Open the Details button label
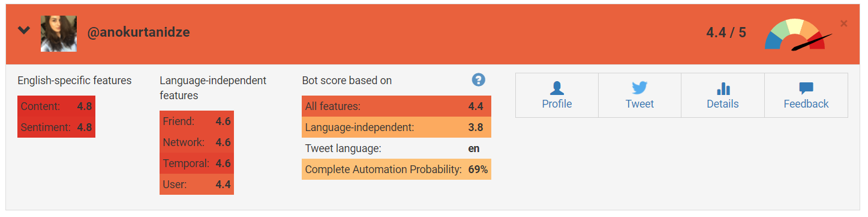This screenshot has height=217, width=868. [x=723, y=104]
